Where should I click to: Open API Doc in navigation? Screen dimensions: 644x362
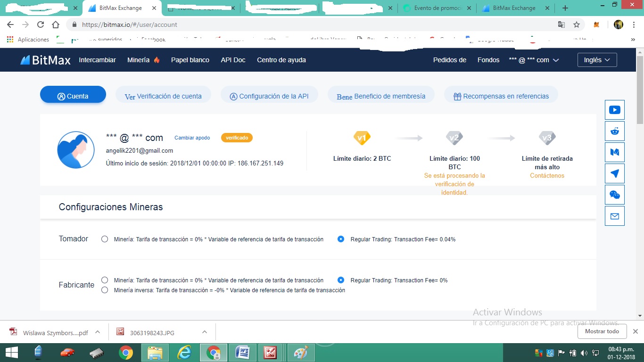coord(233,60)
